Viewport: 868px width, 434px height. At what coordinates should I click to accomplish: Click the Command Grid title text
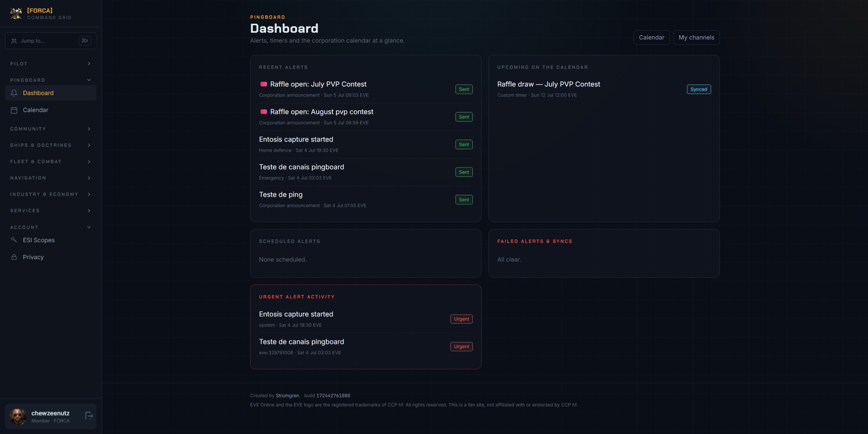click(49, 17)
